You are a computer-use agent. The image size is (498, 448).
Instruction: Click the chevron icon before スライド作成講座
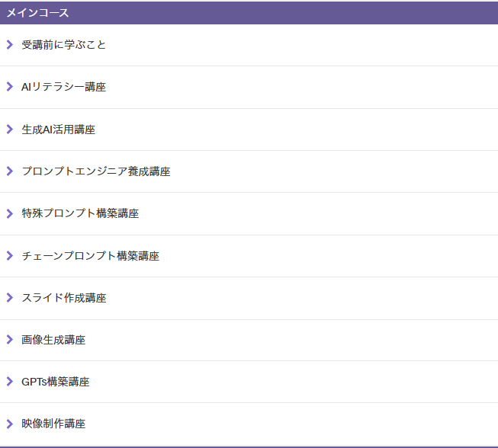[10, 298]
